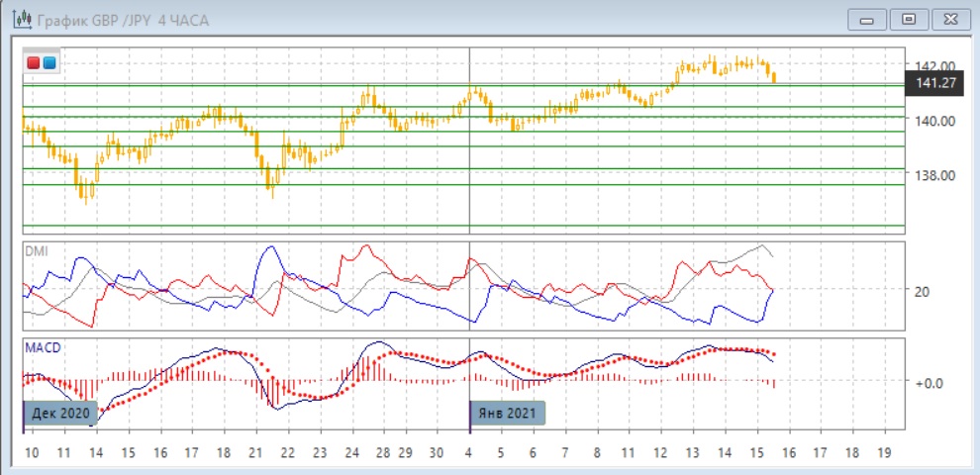Click the 138.00 price axis label
The height and width of the screenshot is (475, 980).
(x=936, y=175)
